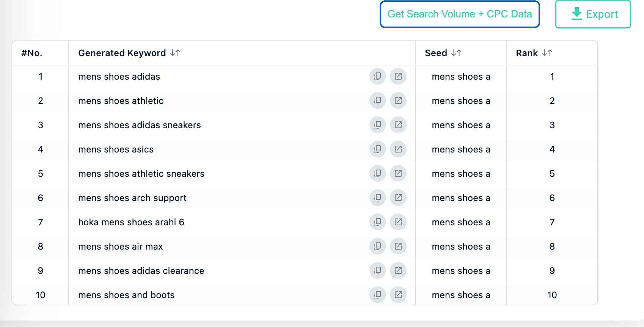This screenshot has height=327, width=644.
Task: Select the text 'mens shoes athletic' in row 2
Action: point(121,101)
